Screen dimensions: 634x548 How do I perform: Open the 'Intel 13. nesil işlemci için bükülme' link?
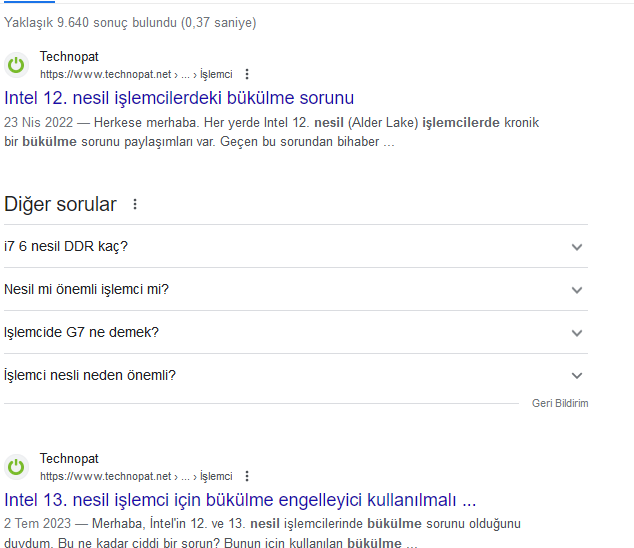[240, 500]
